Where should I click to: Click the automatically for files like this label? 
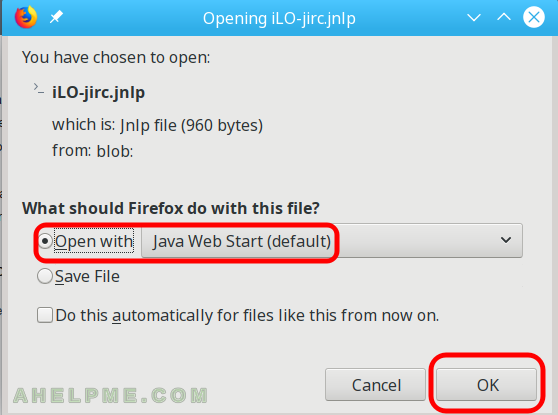[247, 316]
